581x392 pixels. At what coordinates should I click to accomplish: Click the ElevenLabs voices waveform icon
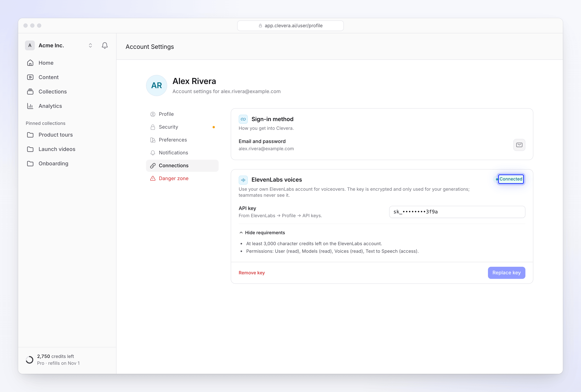pos(243,180)
